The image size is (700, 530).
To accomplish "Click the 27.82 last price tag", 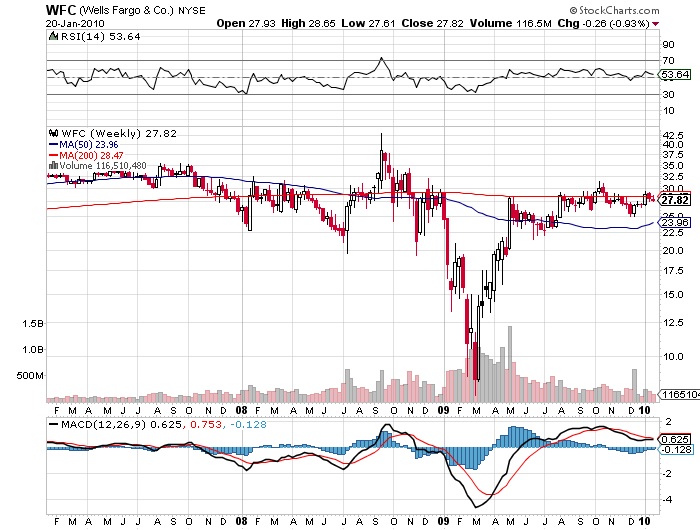I will (x=675, y=200).
